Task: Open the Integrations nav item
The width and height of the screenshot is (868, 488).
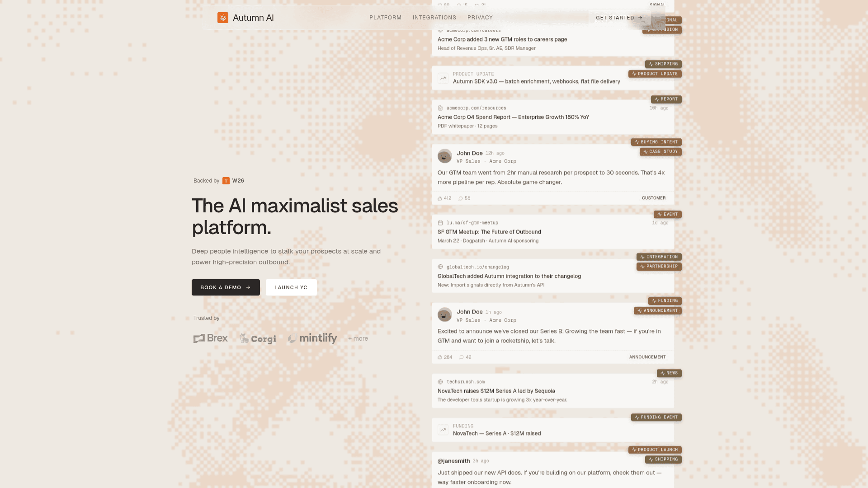Action: 434,18
